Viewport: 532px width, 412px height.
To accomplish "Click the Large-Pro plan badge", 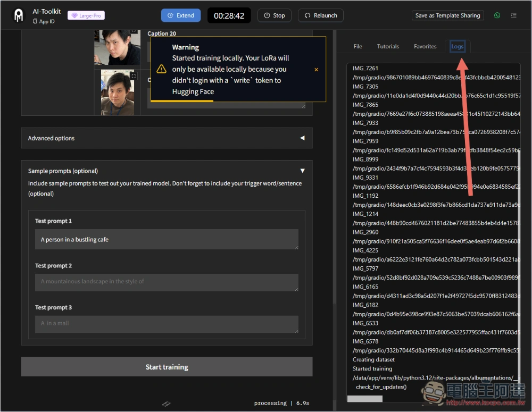I will (86, 15).
